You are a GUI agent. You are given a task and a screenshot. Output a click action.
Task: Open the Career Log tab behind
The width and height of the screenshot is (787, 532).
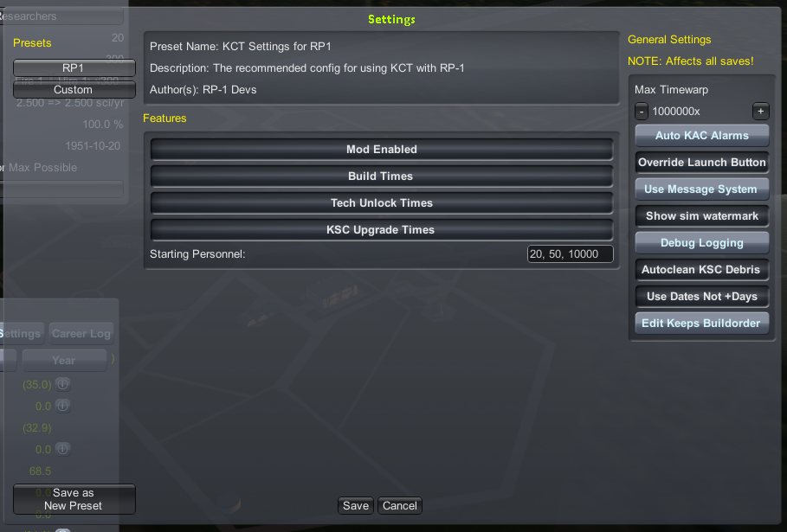(x=81, y=333)
